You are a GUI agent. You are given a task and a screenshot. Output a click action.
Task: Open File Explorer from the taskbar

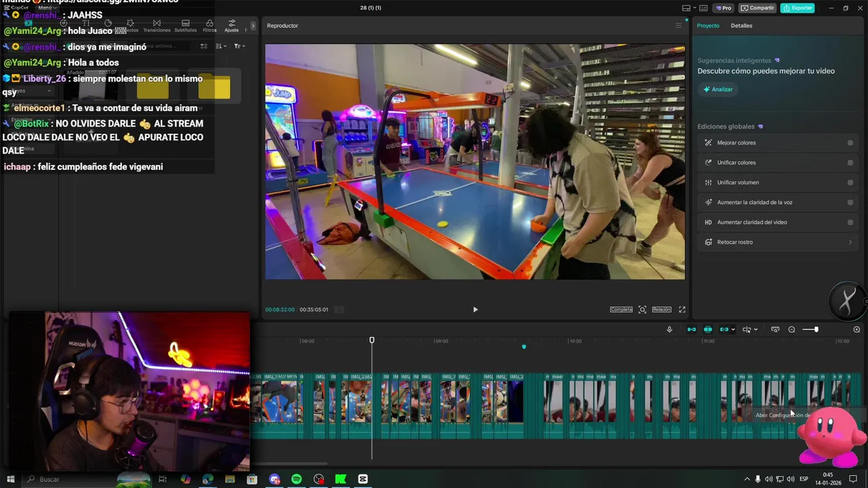(230, 479)
